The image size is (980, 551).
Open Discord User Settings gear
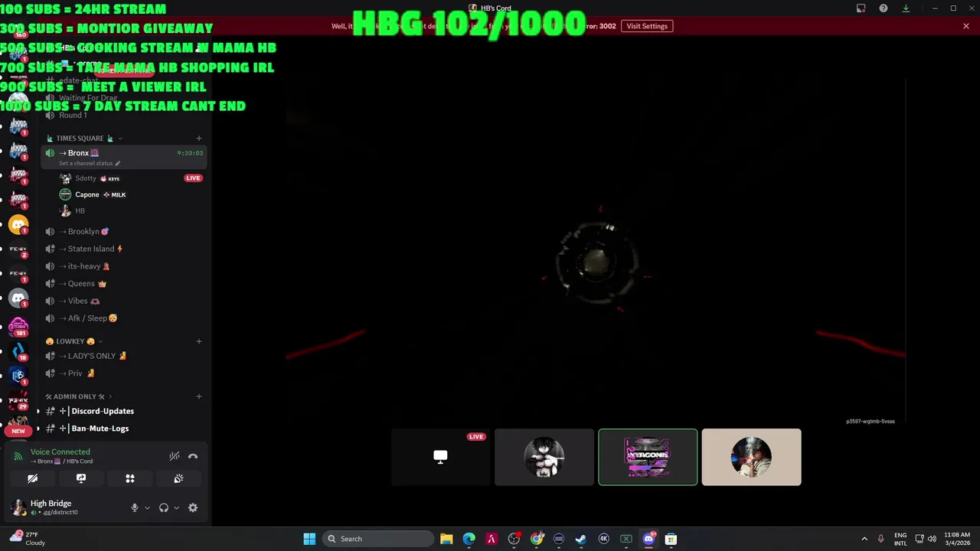point(193,507)
